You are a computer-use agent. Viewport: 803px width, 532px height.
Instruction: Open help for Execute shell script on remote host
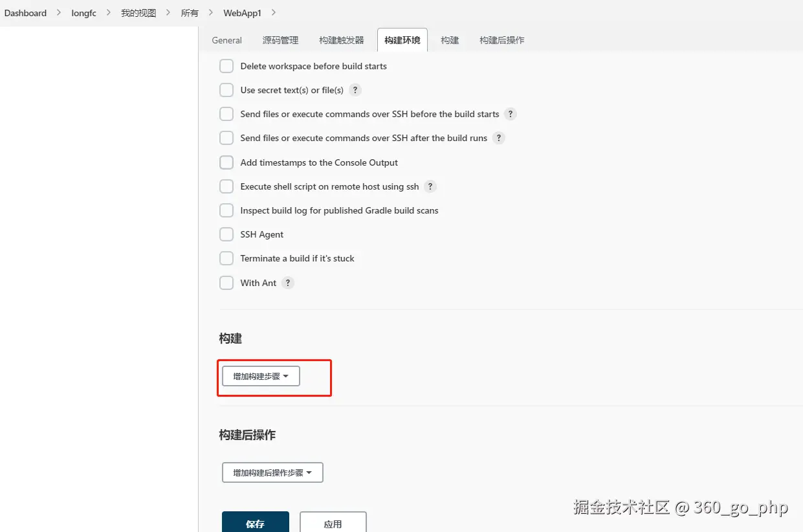pyautogui.click(x=430, y=186)
